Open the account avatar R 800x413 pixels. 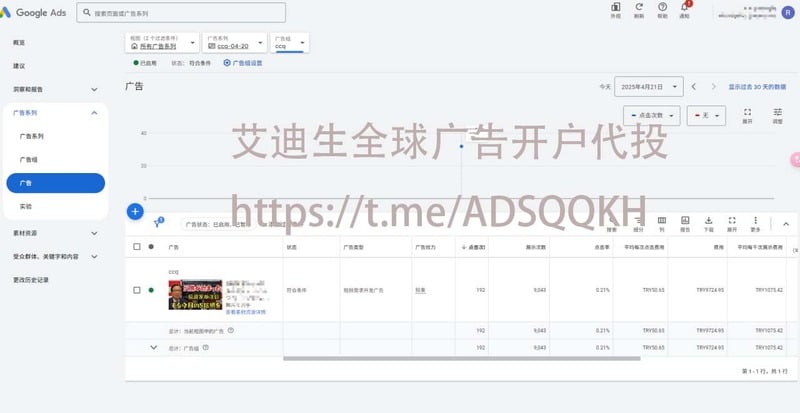[788, 12]
